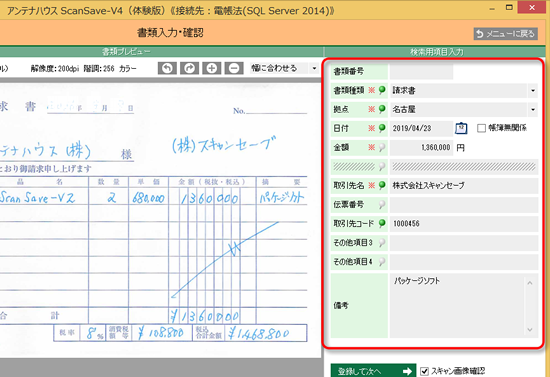
Task: Rotate the preview image counter-clockwise
Action: coord(167,68)
